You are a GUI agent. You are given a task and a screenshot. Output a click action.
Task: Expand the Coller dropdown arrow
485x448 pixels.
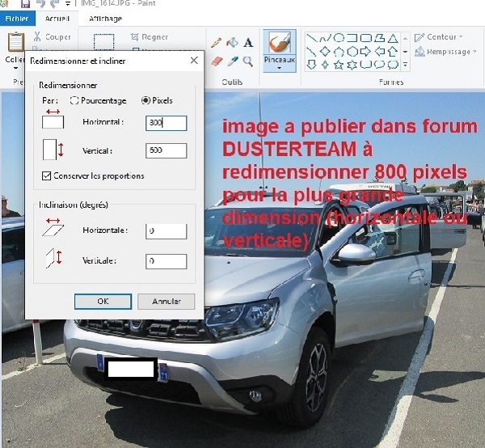point(15,68)
